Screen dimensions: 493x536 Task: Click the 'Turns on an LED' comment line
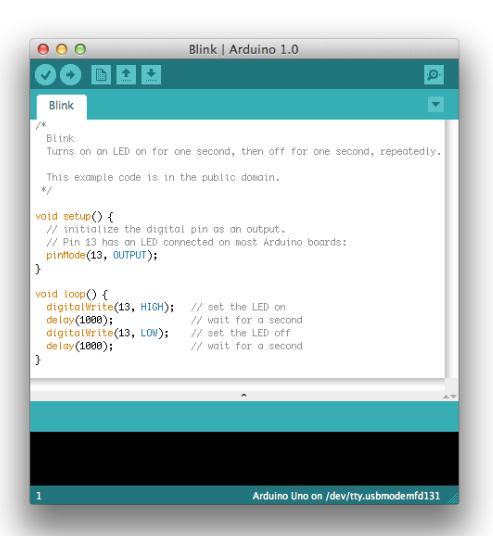click(x=243, y=151)
